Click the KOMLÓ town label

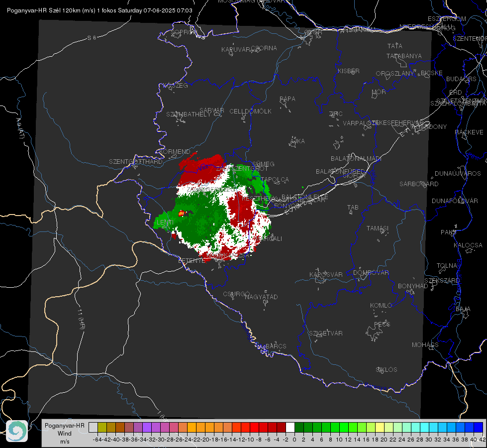381,306
